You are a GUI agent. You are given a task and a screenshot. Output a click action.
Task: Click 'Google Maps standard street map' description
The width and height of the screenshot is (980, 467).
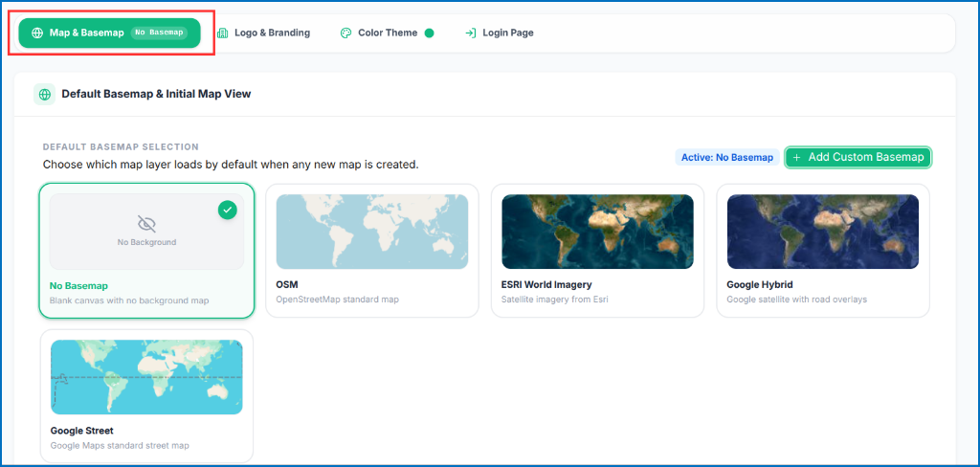pyautogui.click(x=120, y=446)
